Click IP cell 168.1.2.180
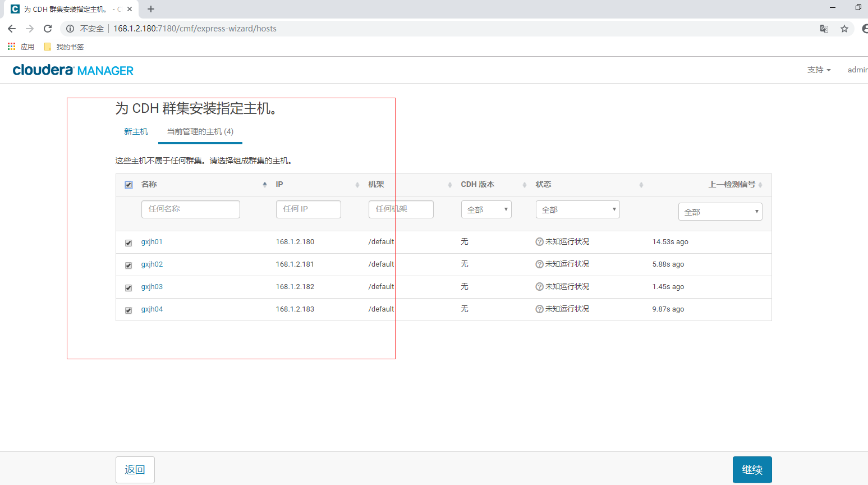 click(295, 242)
